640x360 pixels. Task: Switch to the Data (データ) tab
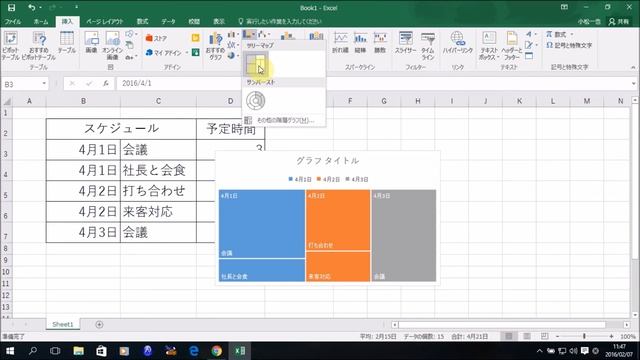tap(168, 21)
